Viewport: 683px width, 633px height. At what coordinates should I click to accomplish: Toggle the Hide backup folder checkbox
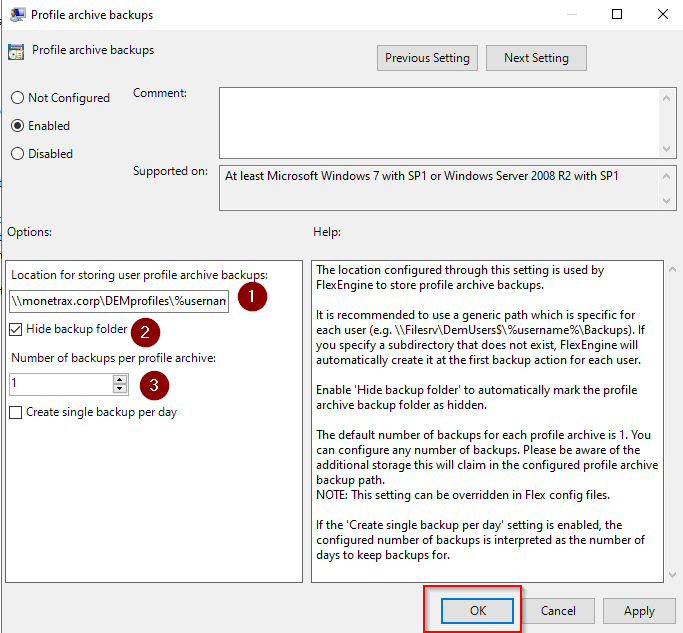16,329
